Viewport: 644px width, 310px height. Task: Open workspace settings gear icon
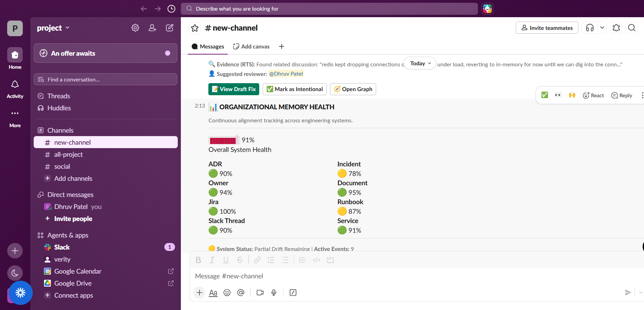135,28
